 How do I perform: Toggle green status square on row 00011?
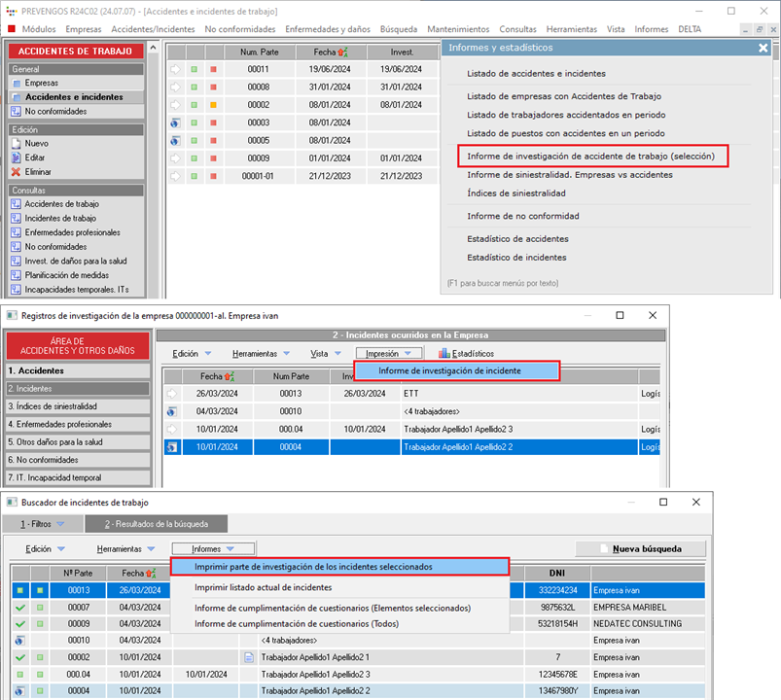tap(194, 70)
